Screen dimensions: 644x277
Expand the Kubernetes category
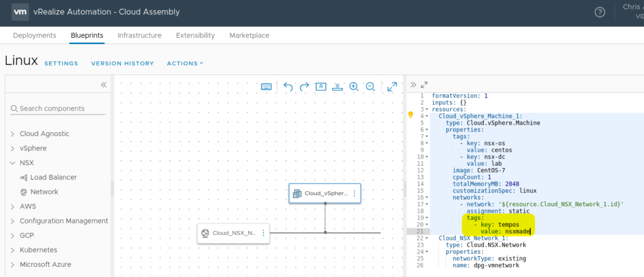click(x=13, y=250)
